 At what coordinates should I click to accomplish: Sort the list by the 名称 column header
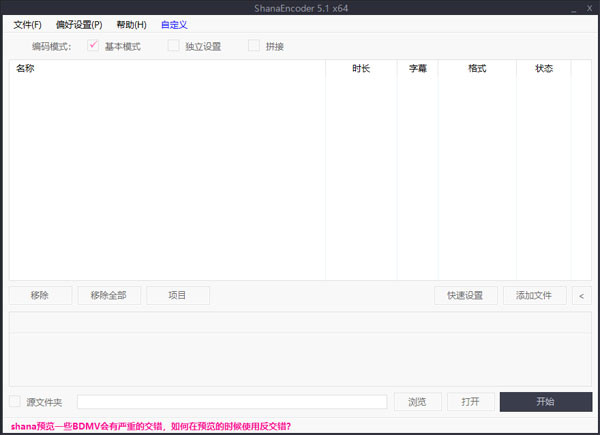tap(26, 69)
